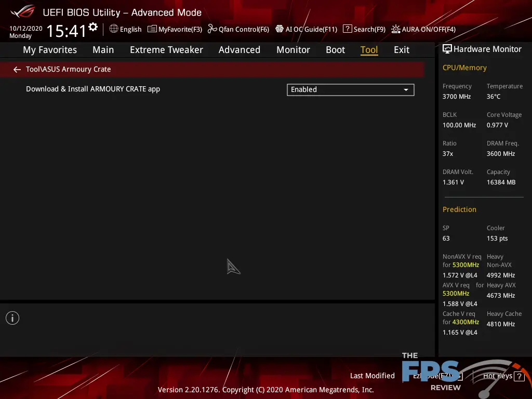Viewport: 532px width, 399px height.
Task: Click 4673 MHz Heavy AVX value
Action: (x=500, y=296)
